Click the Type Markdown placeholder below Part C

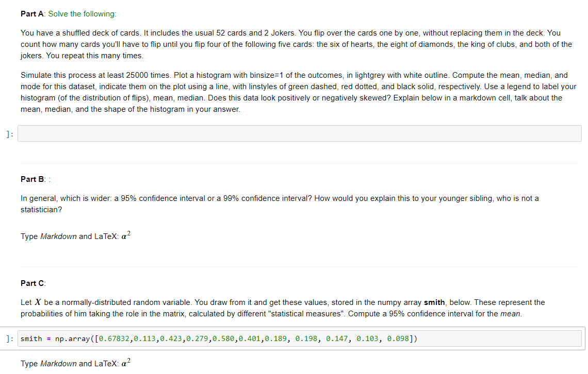[72, 363]
